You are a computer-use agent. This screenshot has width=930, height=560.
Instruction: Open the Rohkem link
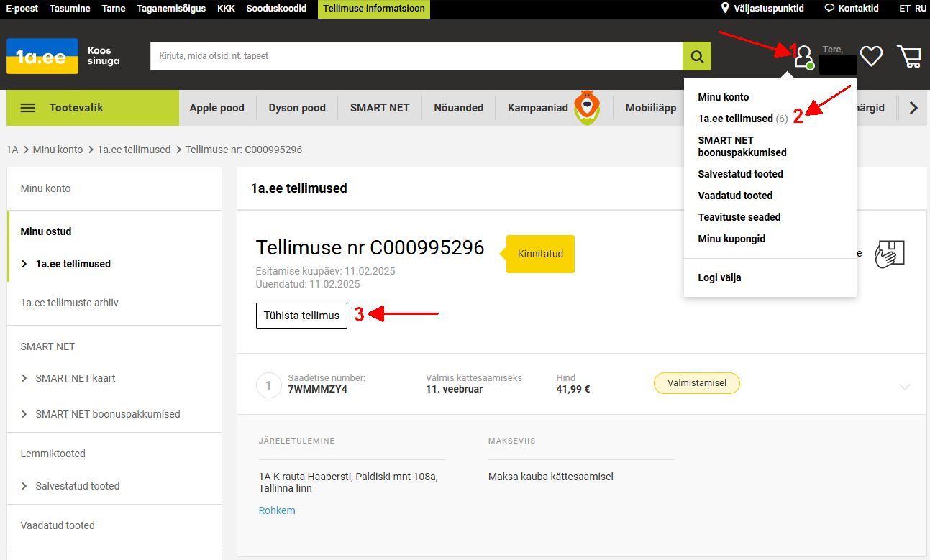(x=277, y=510)
